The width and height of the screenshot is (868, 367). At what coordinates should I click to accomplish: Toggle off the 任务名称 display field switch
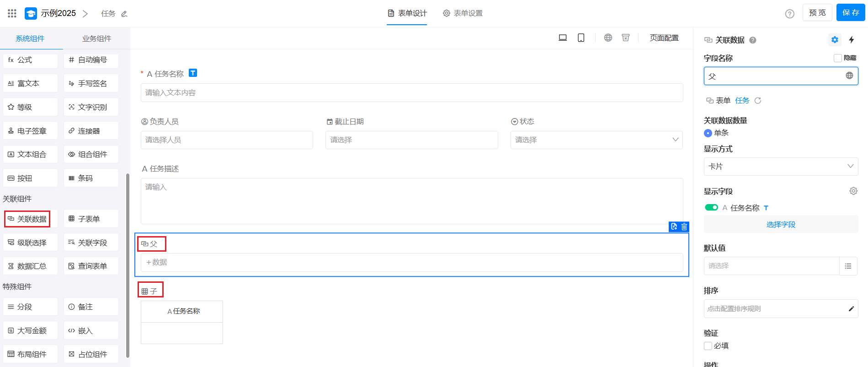tap(711, 208)
